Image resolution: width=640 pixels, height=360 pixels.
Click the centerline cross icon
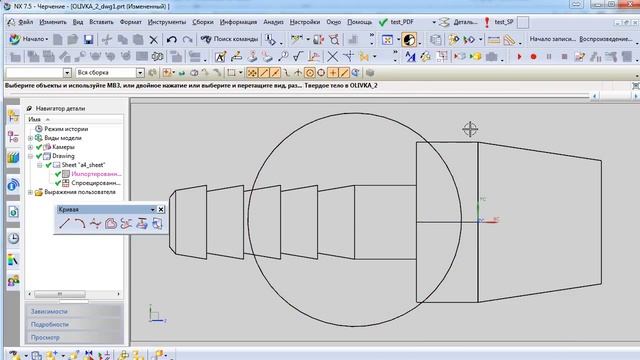point(348,56)
